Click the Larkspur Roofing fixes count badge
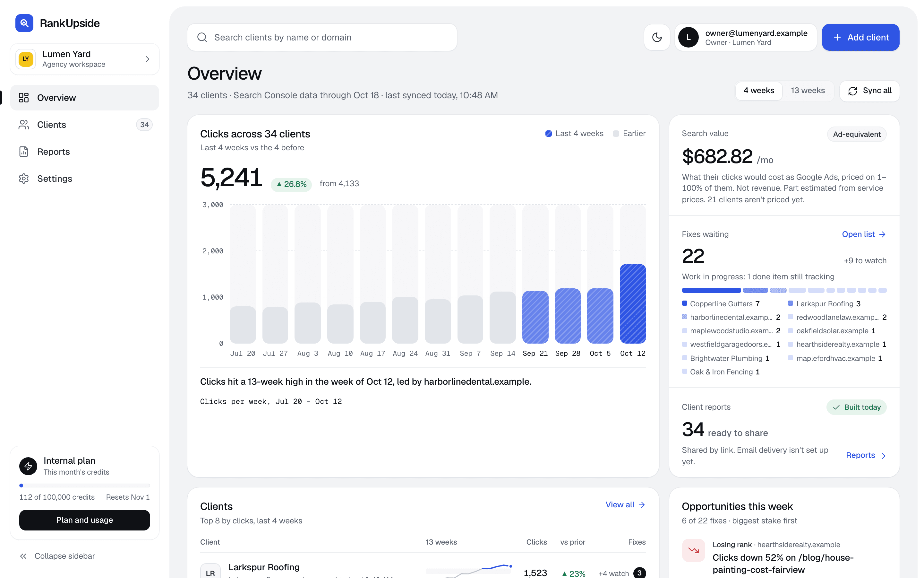Screen dimensions: 924x578 (639, 573)
